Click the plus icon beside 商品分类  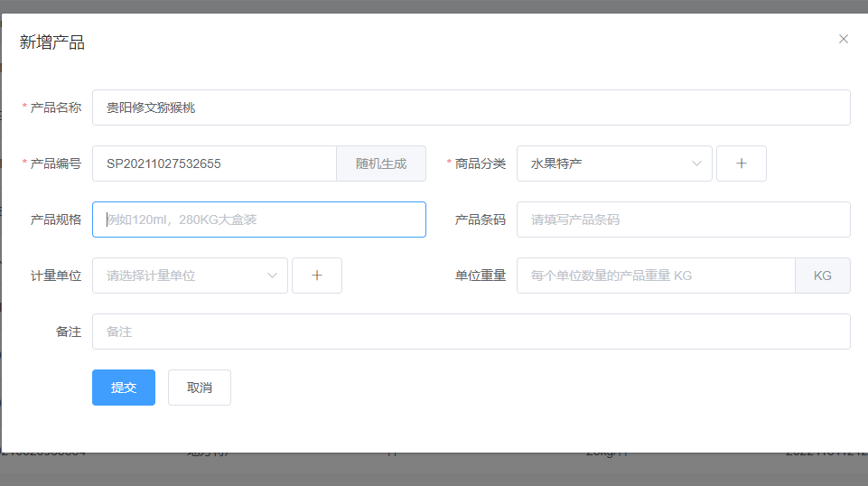pyautogui.click(x=741, y=164)
